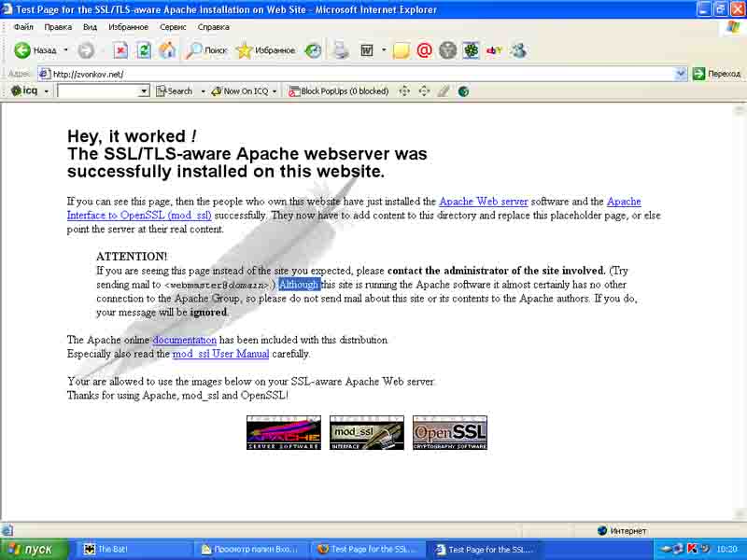Print the page with the printer icon
The image size is (747, 560).
coord(341,50)
